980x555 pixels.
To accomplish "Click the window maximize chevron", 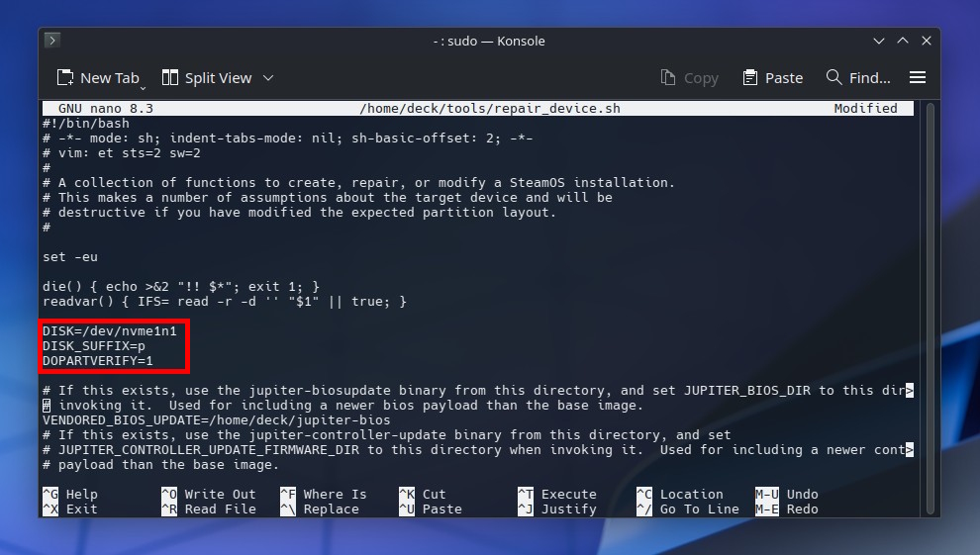I will (x=903, y=41).
